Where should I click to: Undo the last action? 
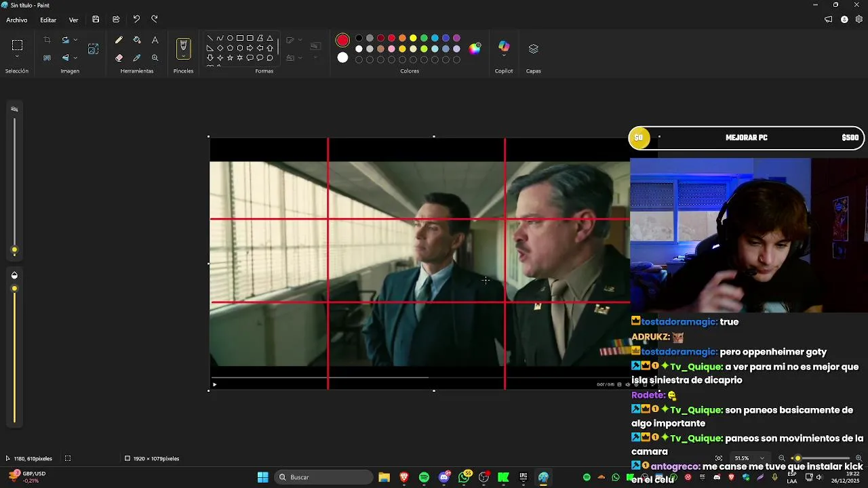136,20
